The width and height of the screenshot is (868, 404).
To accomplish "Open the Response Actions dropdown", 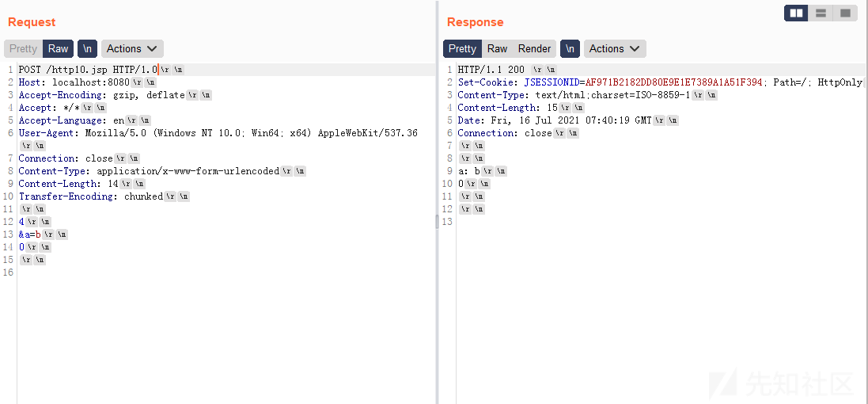I will click(615, 49).
